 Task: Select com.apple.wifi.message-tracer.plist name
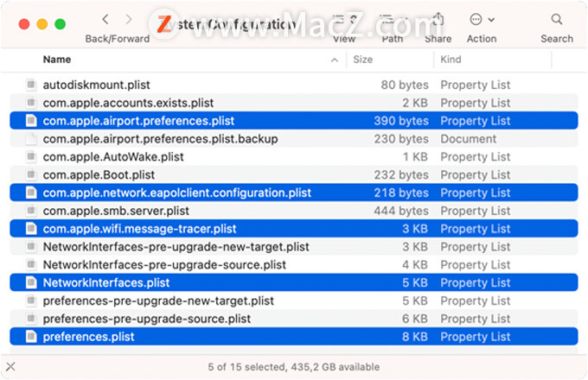[x=139, y=229]
